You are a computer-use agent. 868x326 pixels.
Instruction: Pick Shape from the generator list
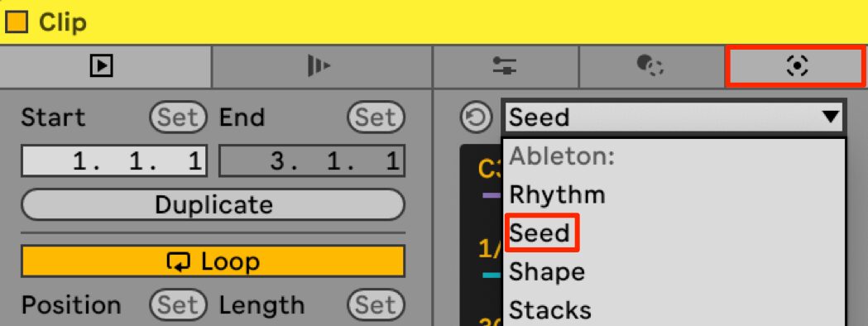click(546, 271)
